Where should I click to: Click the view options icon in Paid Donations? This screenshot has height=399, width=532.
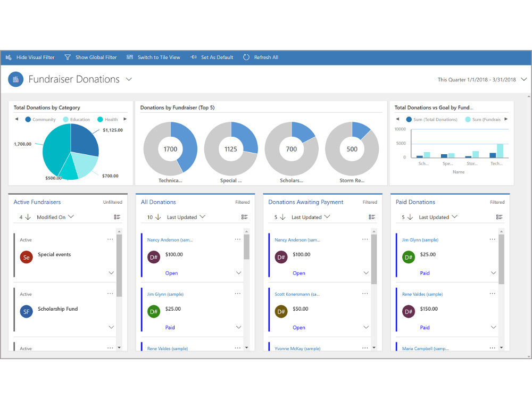tap(499, 217)
